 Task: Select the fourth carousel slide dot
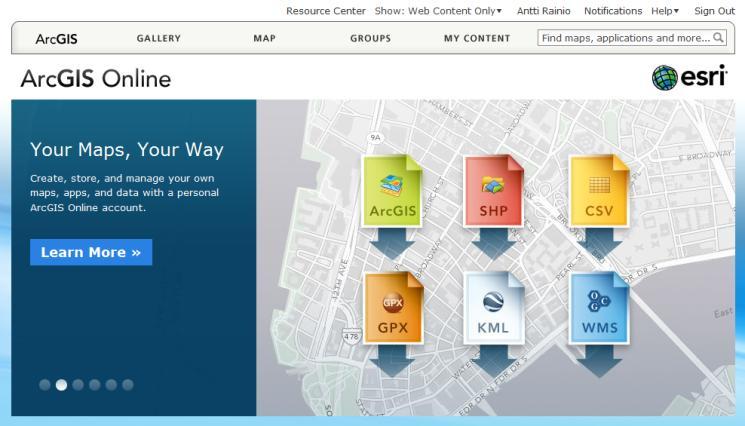(x=95, y=385)
